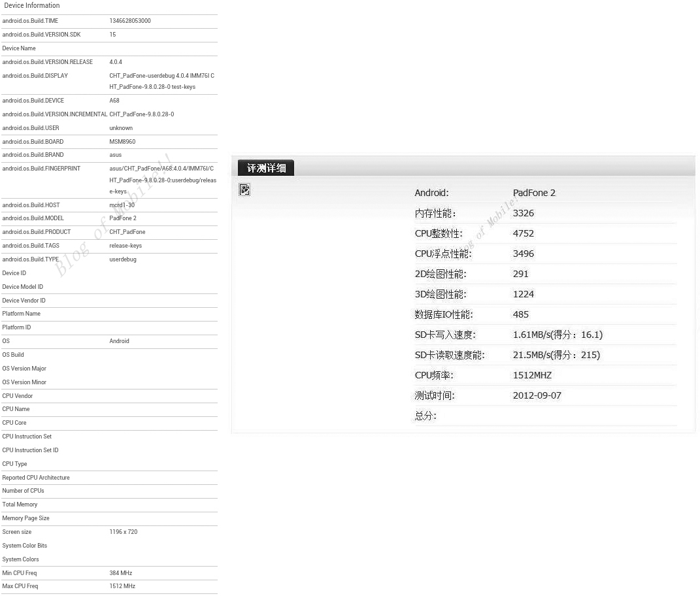Select the Min CPU Freq value 384 MHz

(120, 573)
